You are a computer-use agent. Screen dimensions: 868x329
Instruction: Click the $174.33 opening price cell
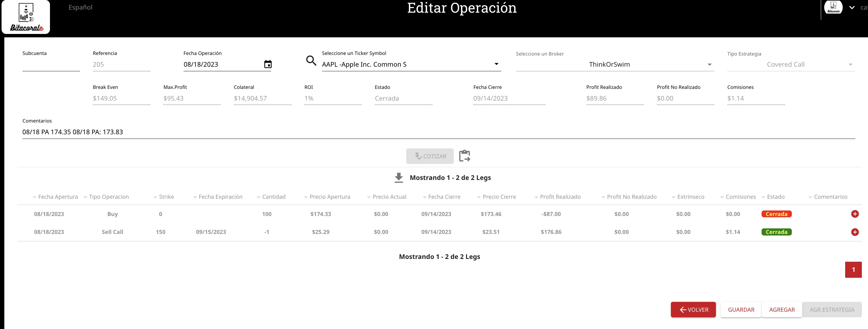click(x=320, y=214)
